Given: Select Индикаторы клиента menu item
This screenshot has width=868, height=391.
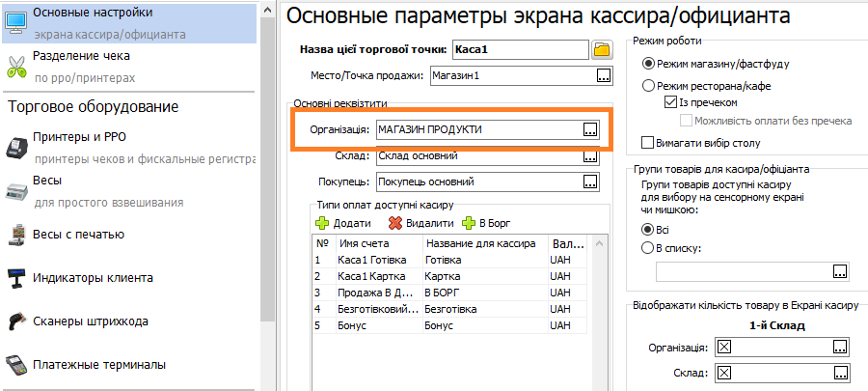Looking at the screenshot, I should tap(129, 278).
